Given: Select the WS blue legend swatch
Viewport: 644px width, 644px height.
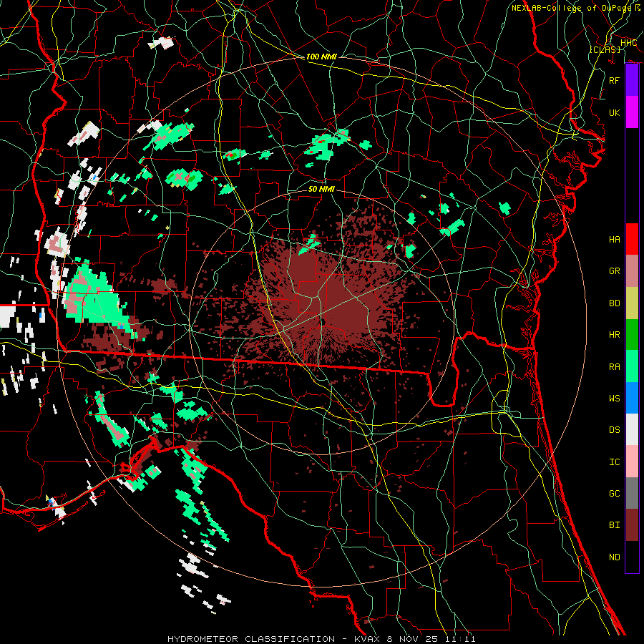Looking at the screenshot, I should click(632, 398).
